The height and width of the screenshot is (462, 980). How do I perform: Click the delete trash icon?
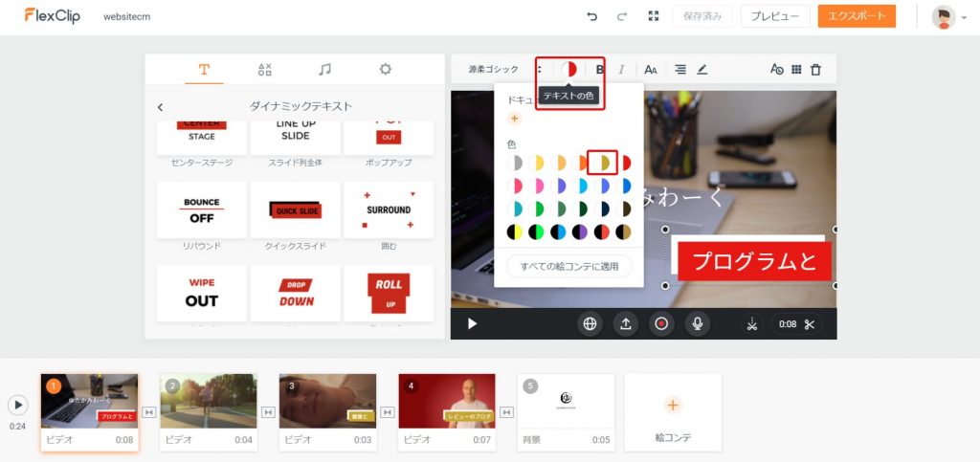[x=815, y=69]
